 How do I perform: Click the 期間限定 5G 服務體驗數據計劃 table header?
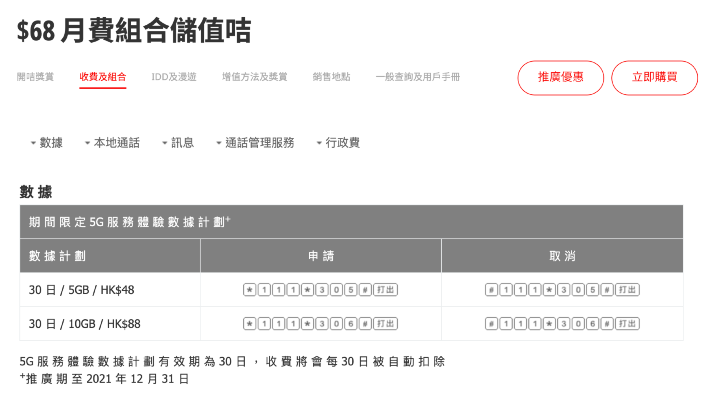(351, 222)
